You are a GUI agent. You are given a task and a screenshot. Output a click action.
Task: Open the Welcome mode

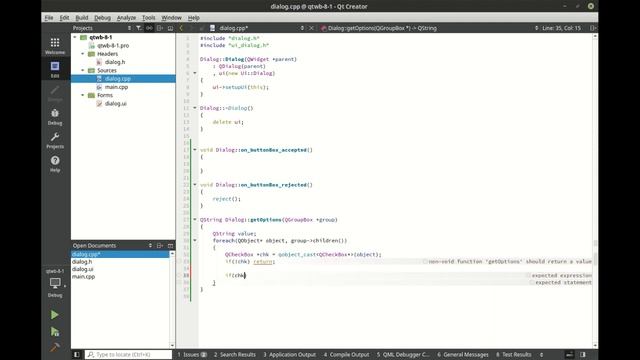pyautogui.click(x=55, y=46)
